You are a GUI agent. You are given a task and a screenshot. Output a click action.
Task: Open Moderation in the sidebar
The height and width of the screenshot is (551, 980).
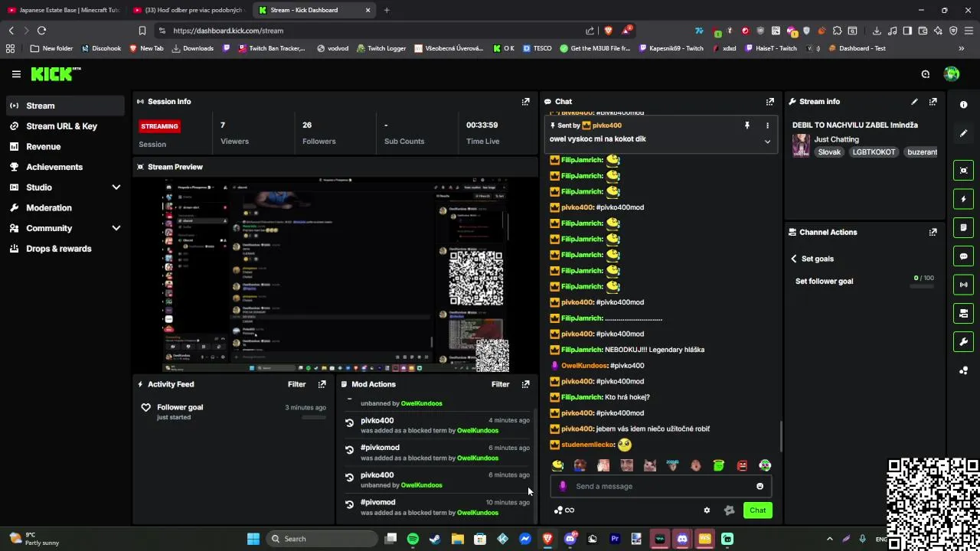65,207
